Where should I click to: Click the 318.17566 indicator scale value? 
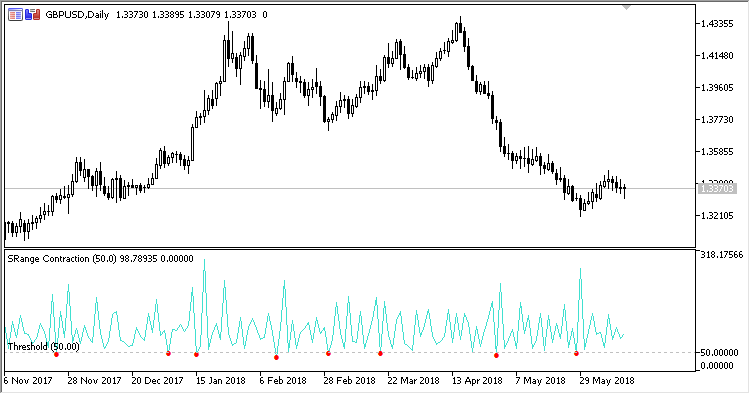pyautogui.click(x=722, y=255)
